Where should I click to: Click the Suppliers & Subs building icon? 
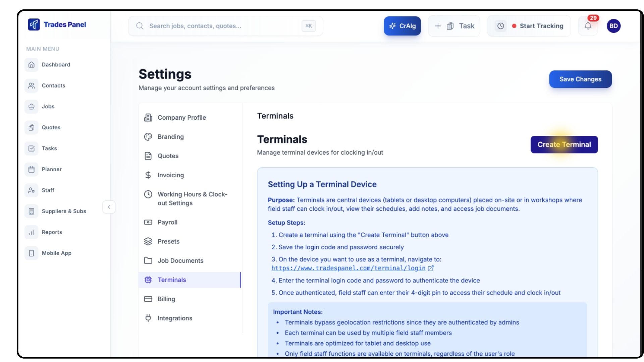pos(32,211)
